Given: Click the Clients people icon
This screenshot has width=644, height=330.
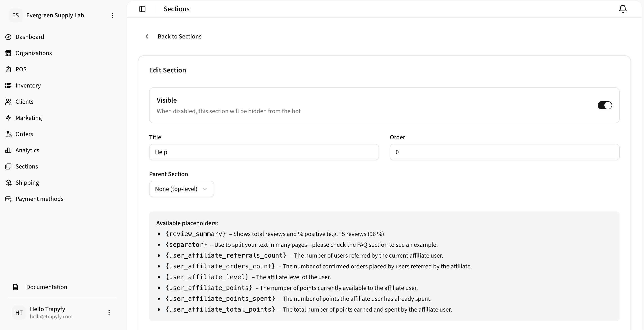Looking at the screenshot, I should click(9, 102).
